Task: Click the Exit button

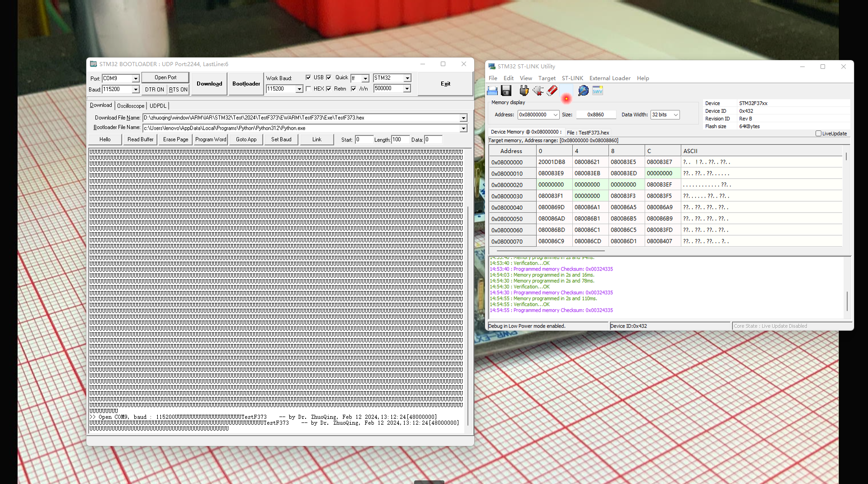Action: (x=445, y=84)
